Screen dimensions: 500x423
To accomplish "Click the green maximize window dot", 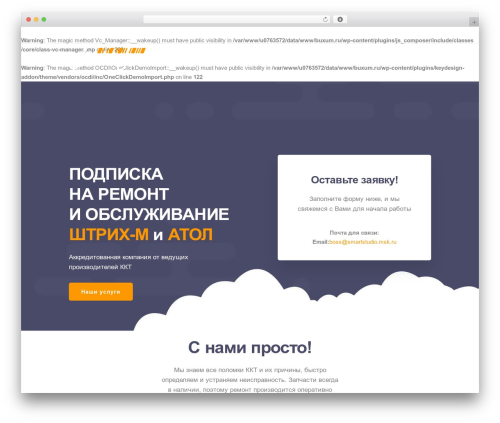I will click(44, 20).
